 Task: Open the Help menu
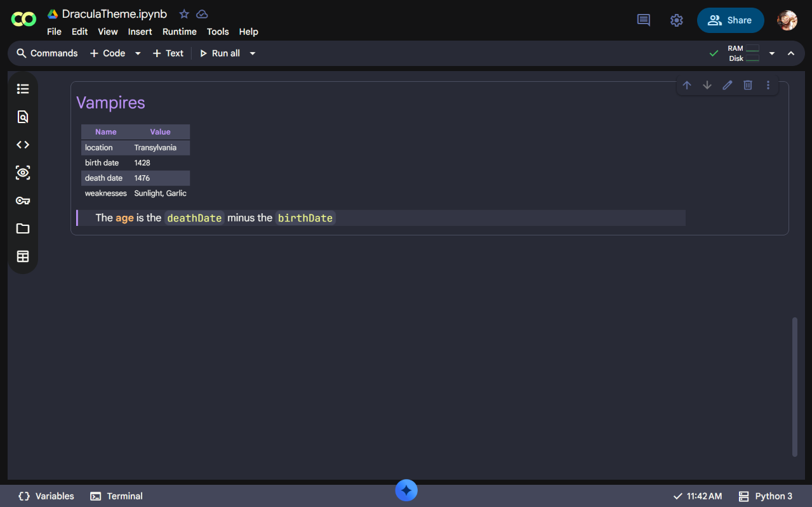[249, 32]
